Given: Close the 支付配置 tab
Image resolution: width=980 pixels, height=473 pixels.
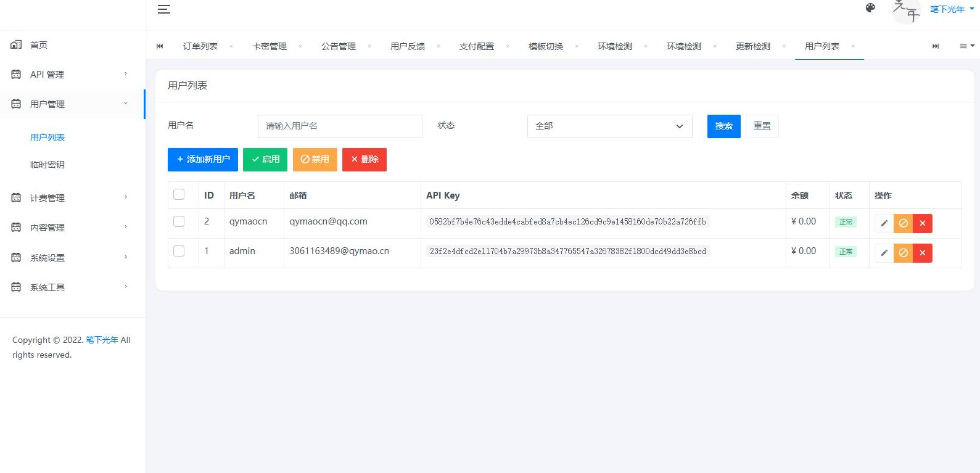Looking at the screenshot, I should pyautogui.click(x=508, y=46).
